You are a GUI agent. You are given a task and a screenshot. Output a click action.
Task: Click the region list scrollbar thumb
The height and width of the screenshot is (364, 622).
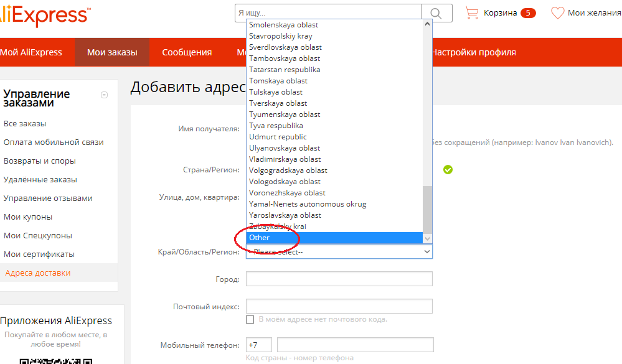427,210
